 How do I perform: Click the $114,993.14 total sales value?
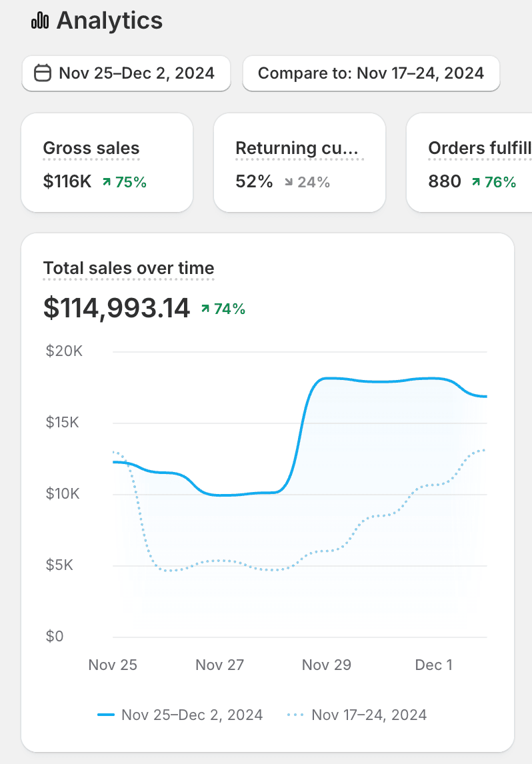pos(117,307)
